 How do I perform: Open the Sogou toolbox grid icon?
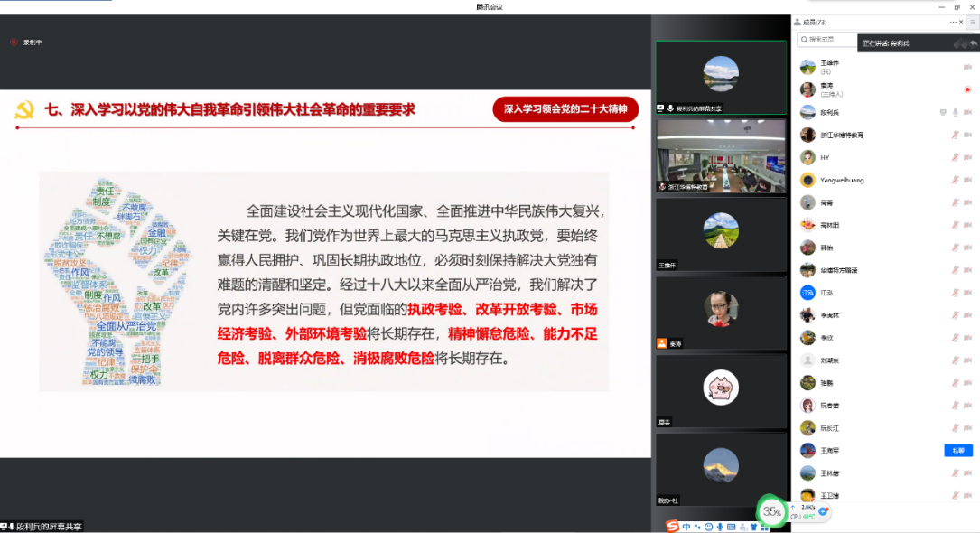click(764, 526)
